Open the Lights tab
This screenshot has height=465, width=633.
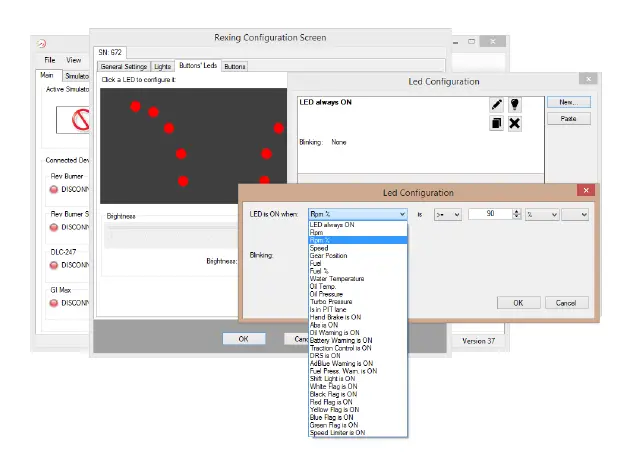[161, 67]
